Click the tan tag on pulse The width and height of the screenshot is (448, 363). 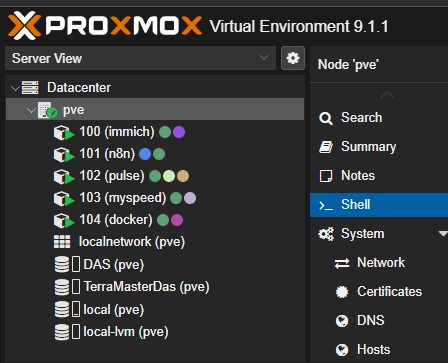[x=183, y=176]
